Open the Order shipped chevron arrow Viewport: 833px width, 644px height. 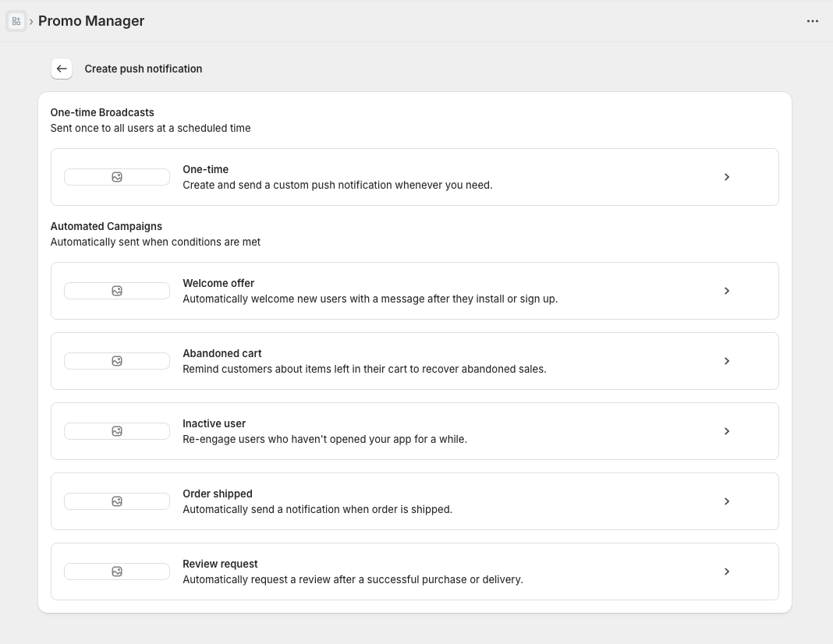(x=727, y=501)
